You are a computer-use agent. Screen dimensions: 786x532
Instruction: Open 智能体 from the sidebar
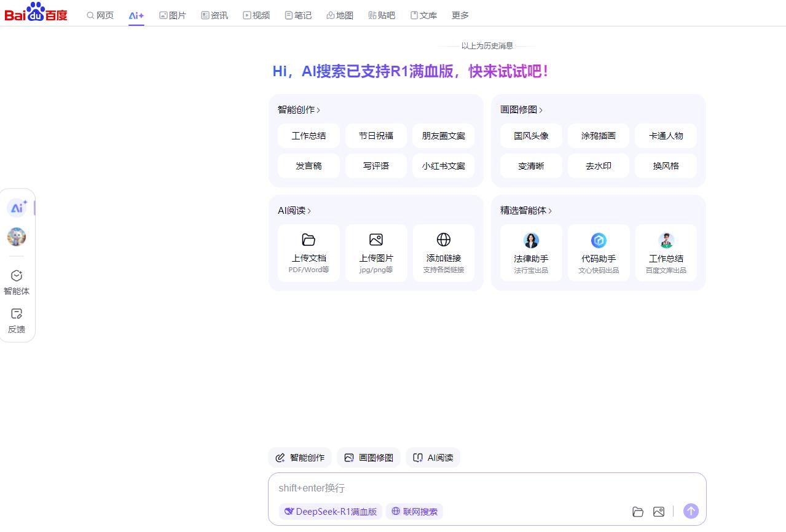[17, 283]
